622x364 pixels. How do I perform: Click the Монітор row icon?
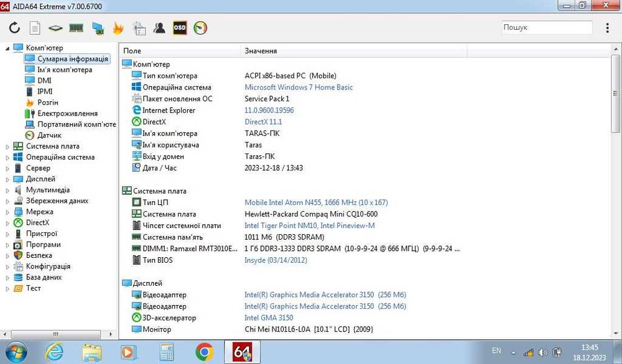136,329
